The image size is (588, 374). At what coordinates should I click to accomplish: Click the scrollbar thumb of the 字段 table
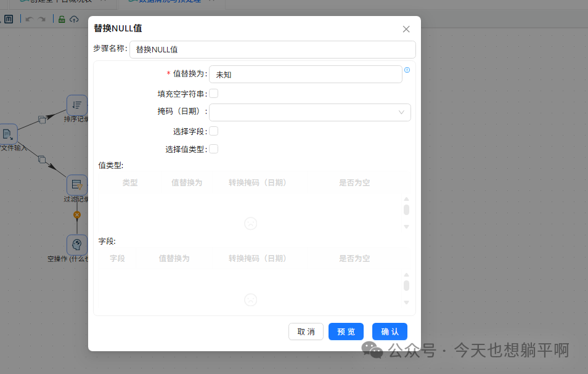pos(406,285)
